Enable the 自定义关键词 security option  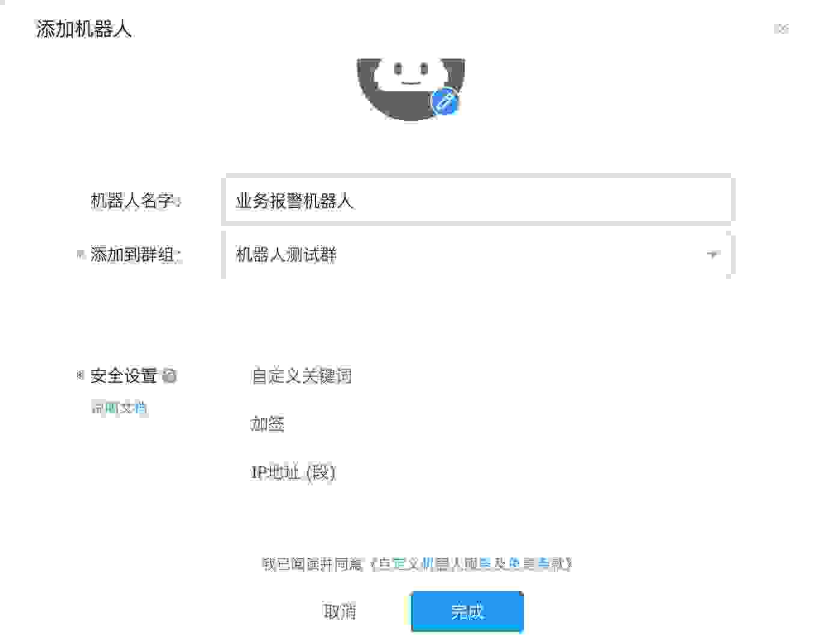(x=301, y=376)
